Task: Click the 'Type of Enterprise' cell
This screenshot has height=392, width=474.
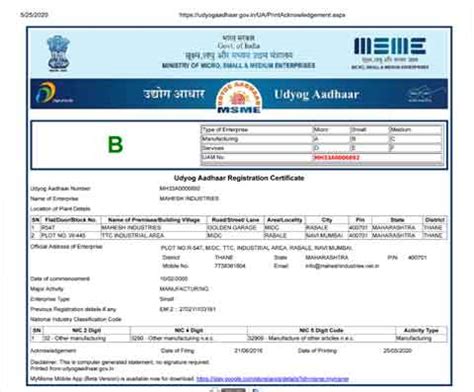Action: (256, 130)
